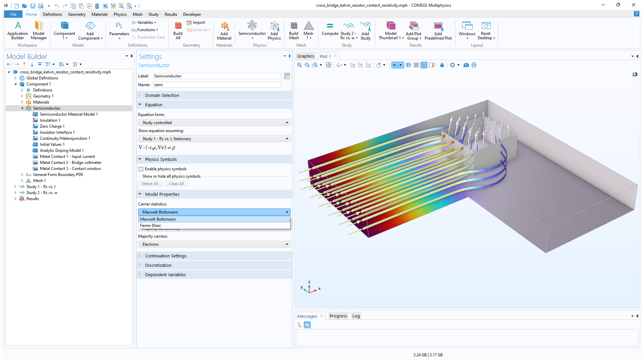Viewport: 644px width, 361px height.
Task: Expand the Global Definitions tree node
Action: (x=16, y=78)
